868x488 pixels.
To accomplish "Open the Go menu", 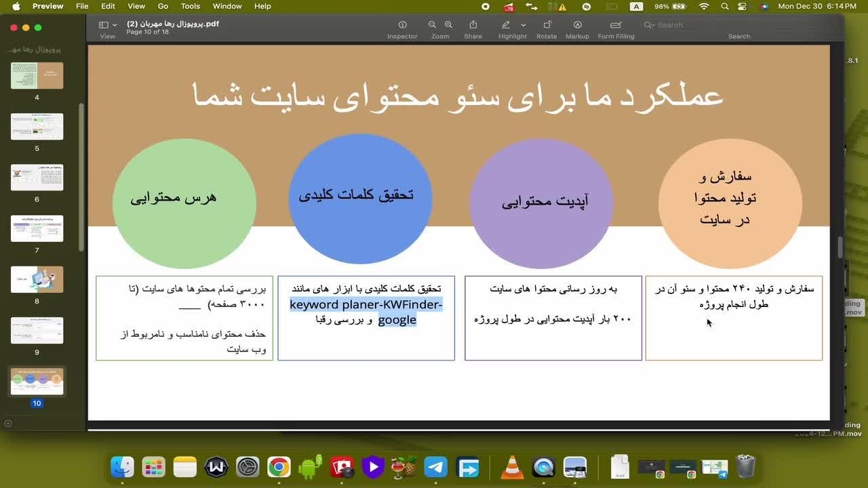I will click(x=163, y=6).
